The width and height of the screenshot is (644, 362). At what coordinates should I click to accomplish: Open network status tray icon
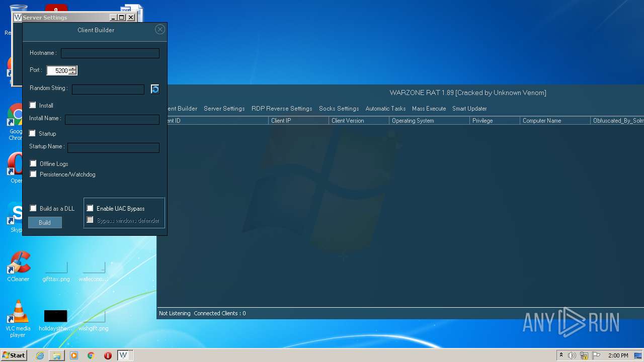[584, 355]
